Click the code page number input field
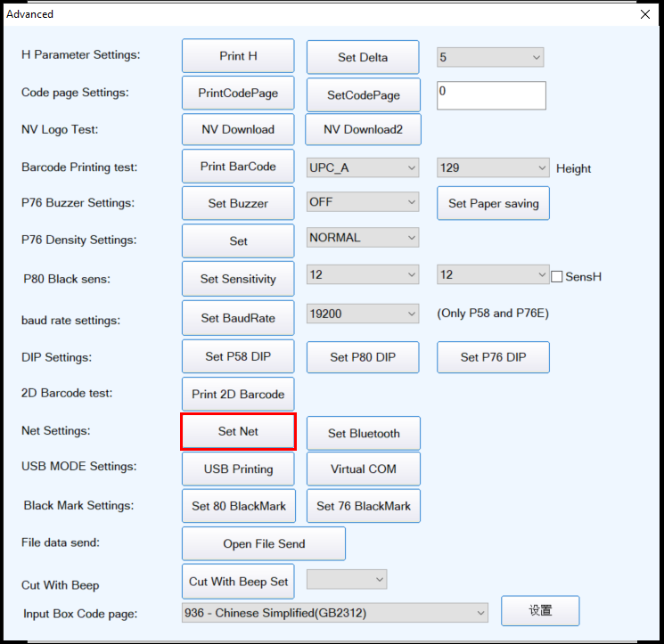This screenshot has height=644, width=664. [x=490, y=95]
